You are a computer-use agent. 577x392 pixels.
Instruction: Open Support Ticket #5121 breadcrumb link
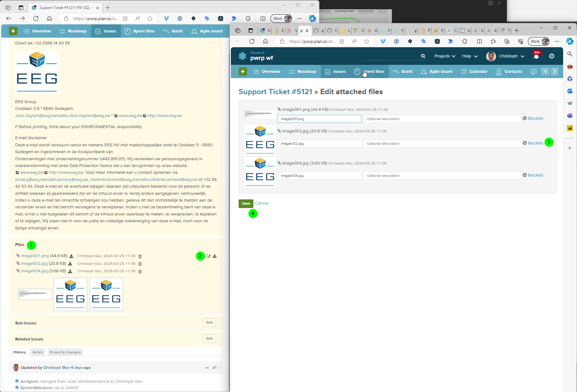275,92
